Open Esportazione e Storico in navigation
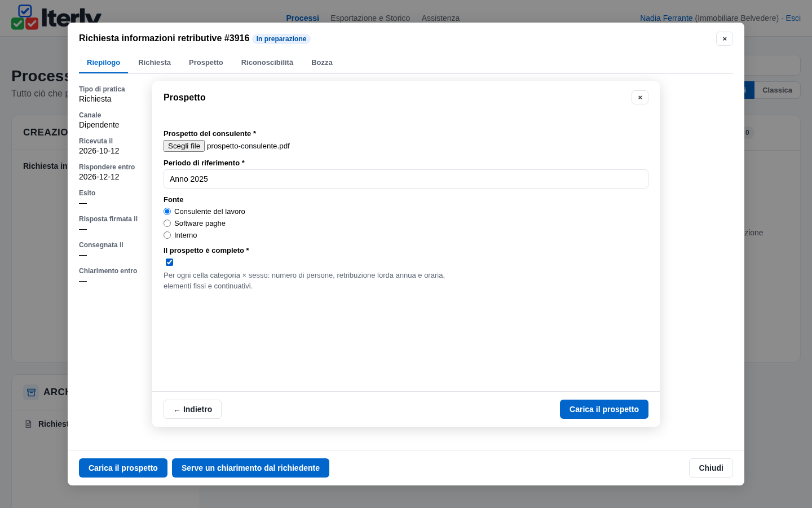 (x=370, y=18)
